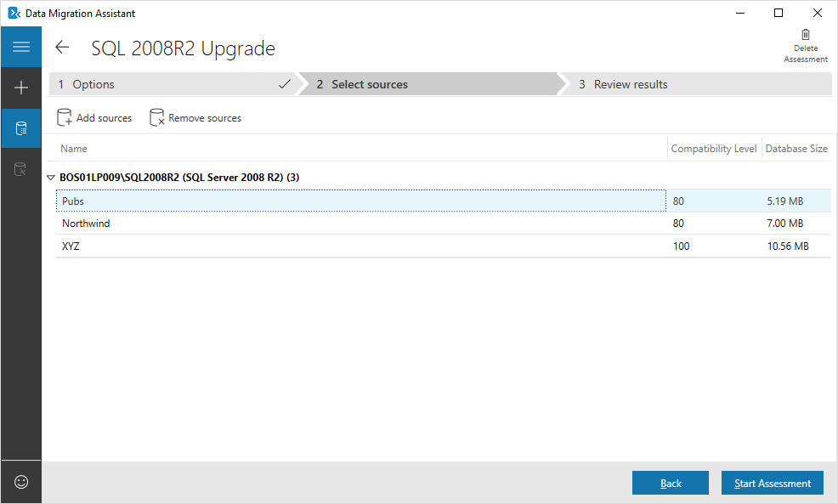
Task: Click the Remove sources button
Action: [x=195, y=117]
